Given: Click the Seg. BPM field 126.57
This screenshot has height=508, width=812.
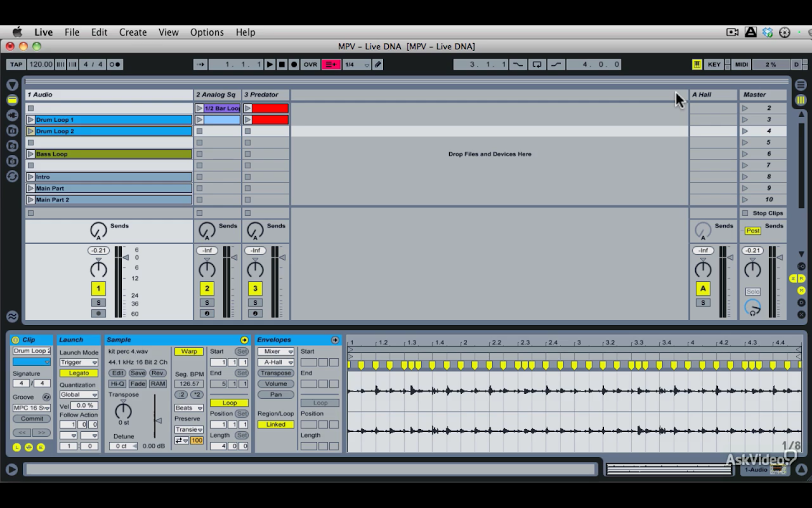Looking at the screenshot, I should 189,384.
